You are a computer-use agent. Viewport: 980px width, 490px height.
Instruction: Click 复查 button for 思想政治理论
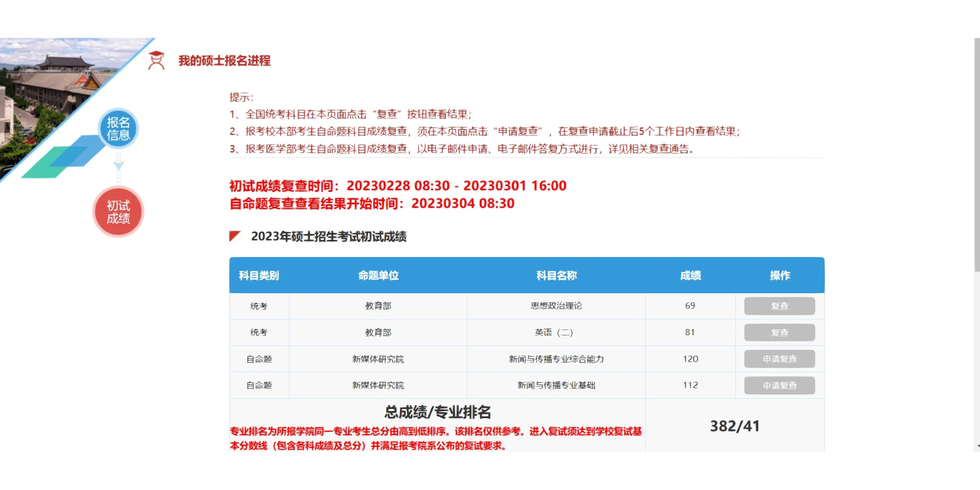pyautogui.click(x=780, y=306)
